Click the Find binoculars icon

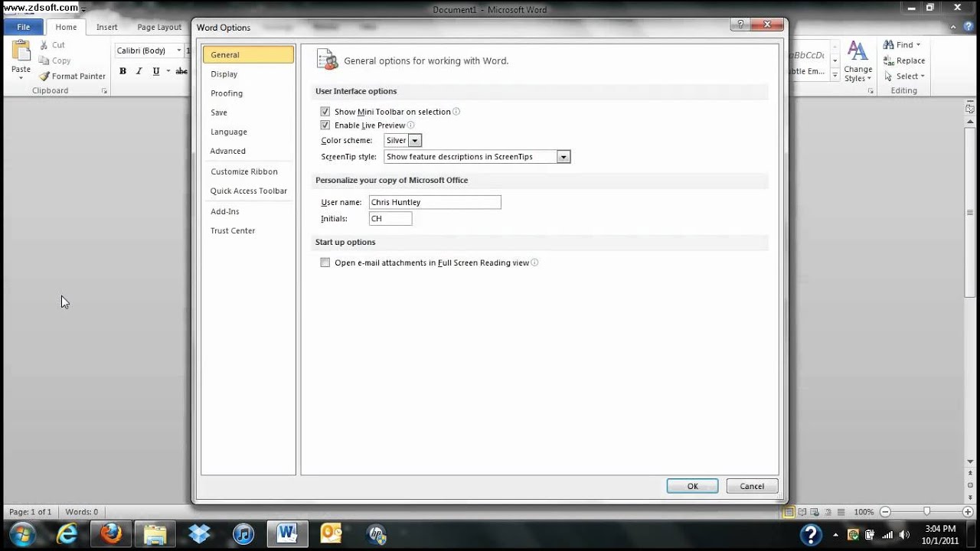[x=888, y=45]
